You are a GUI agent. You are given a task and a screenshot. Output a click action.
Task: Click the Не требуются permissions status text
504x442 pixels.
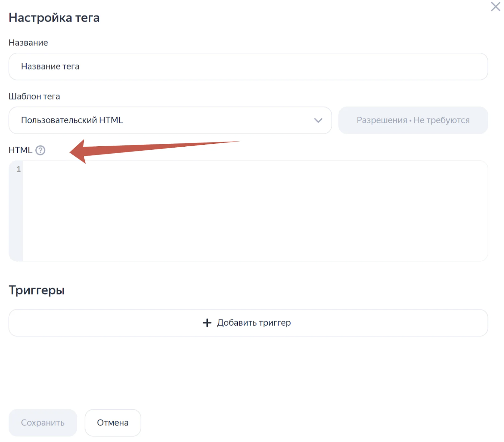[x=442, y=120]
